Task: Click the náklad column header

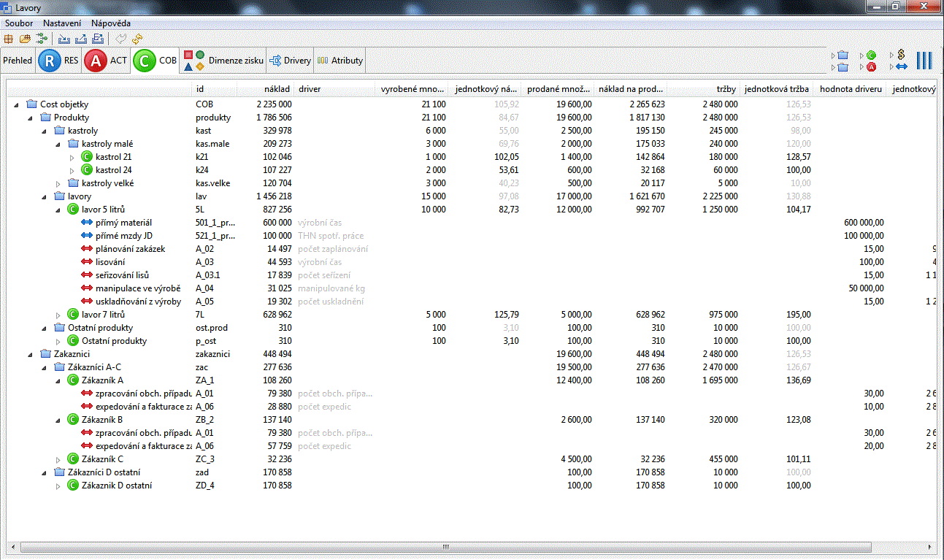Action: pos(277,89)
